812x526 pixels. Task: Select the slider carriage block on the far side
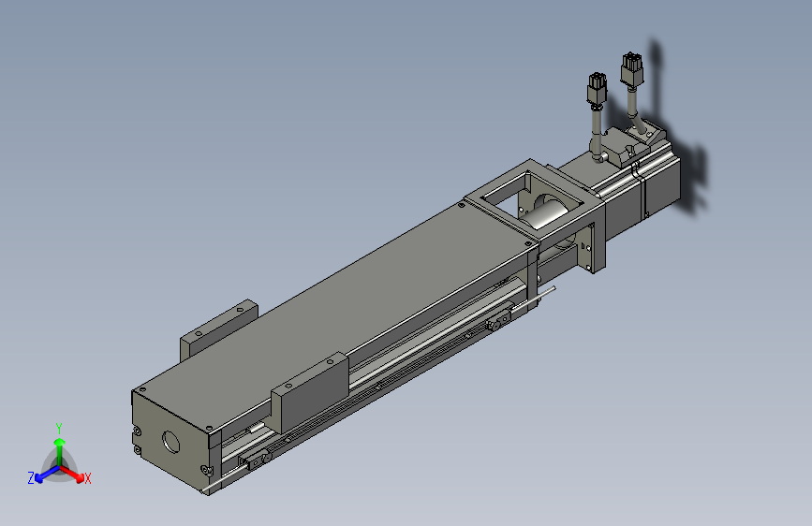218,329
